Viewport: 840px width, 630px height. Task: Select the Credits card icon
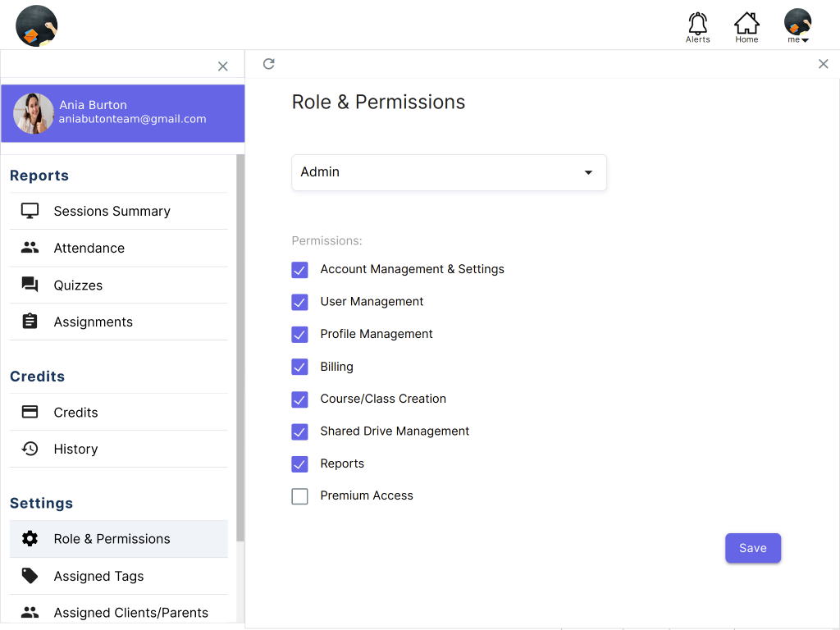[x=30, y=412]
